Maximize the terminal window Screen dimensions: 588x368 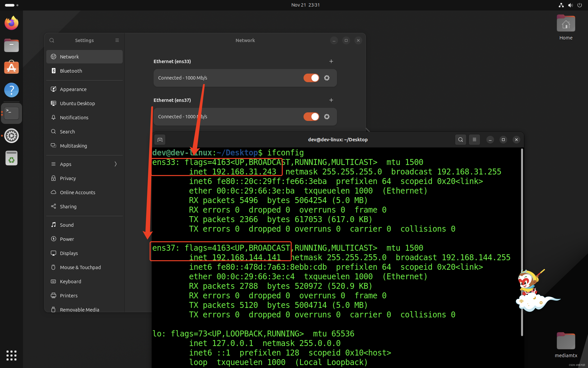[503, 140]
